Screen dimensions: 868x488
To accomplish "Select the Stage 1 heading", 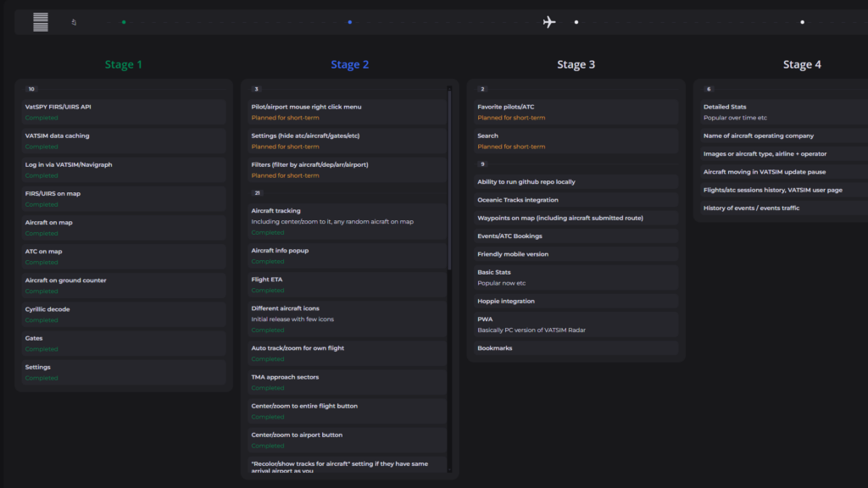I will pos(124,64).
